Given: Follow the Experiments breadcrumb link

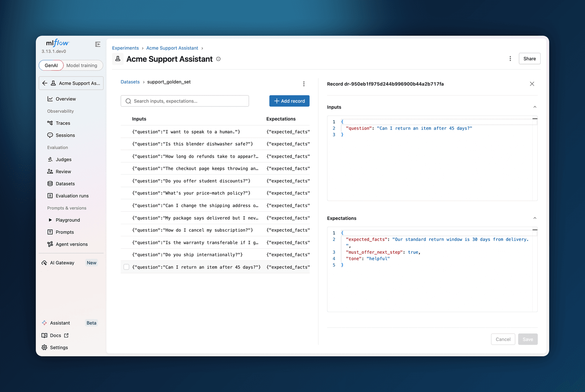Looking at the screenshot, I should (x=125, y=48).
